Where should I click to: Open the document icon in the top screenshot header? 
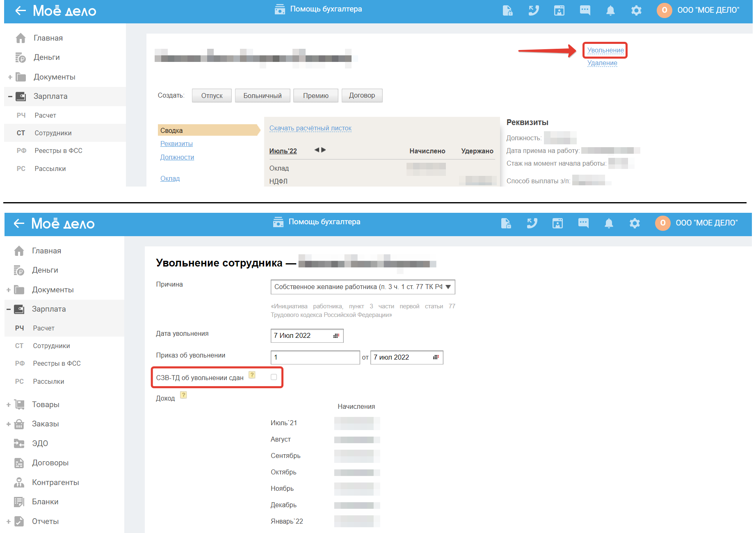[507, 10]
